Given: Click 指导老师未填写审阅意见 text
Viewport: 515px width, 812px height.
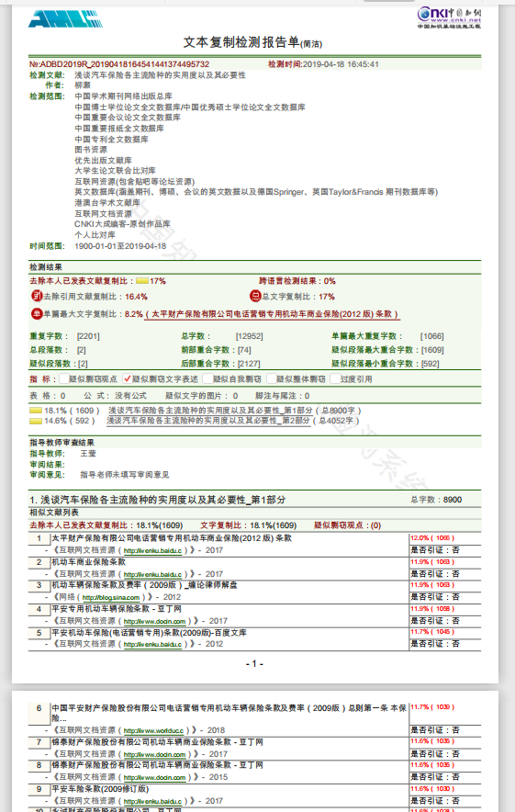Looking at the screenshot, I should (x=124, y=475).
